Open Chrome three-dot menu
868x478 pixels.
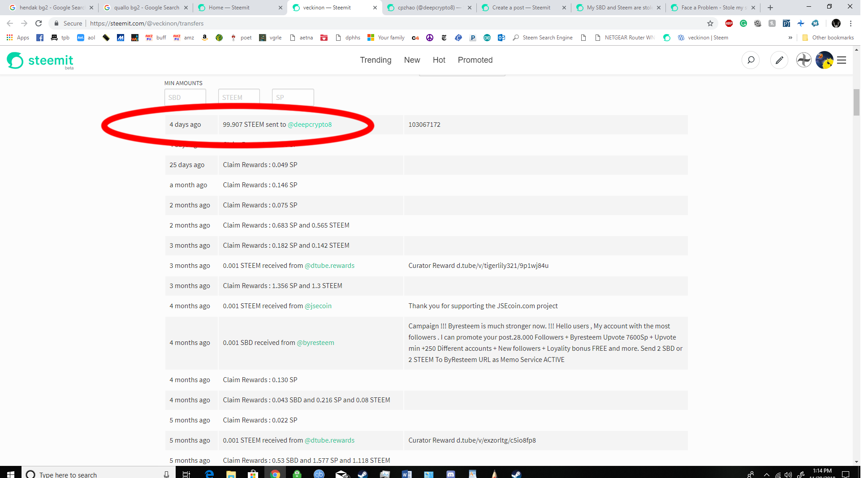[851, 23]
